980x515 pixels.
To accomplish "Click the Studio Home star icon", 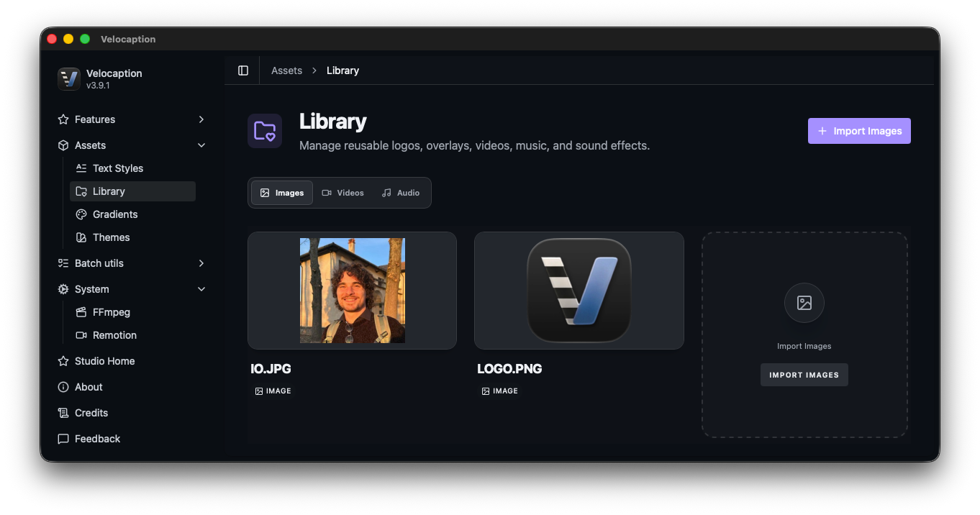I will (63, 361).
